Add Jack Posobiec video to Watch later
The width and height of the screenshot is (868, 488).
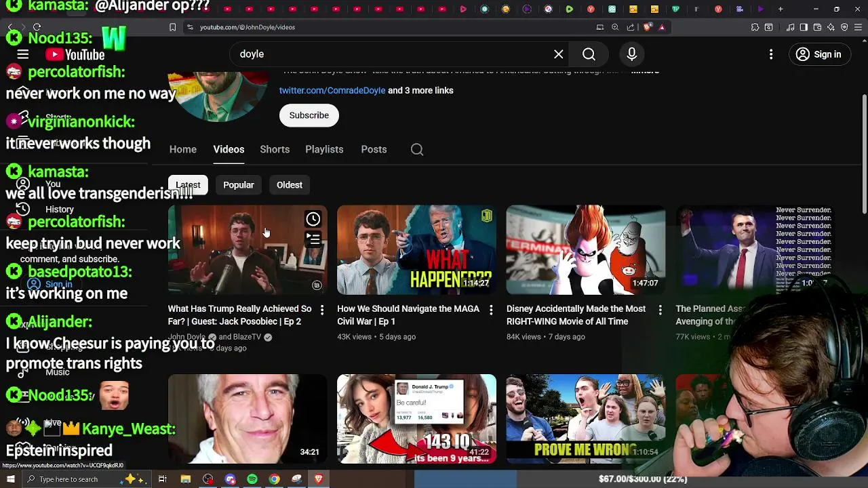click(x=313, y=219)
